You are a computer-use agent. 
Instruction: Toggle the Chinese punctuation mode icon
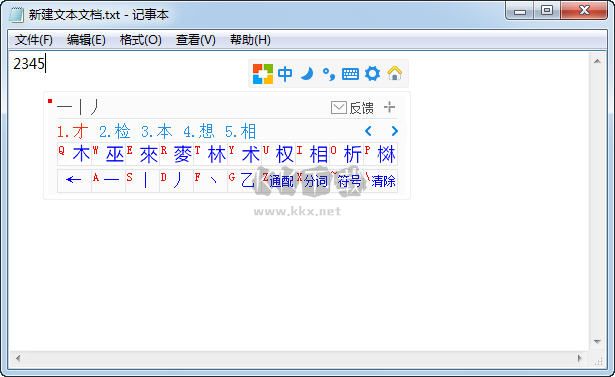329,74
